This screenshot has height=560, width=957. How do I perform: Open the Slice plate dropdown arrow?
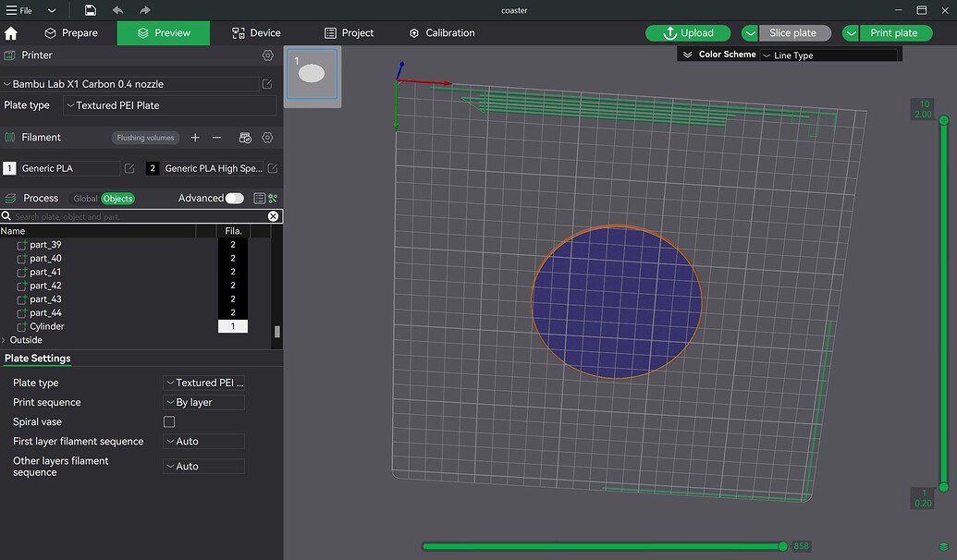pos(750,33)
